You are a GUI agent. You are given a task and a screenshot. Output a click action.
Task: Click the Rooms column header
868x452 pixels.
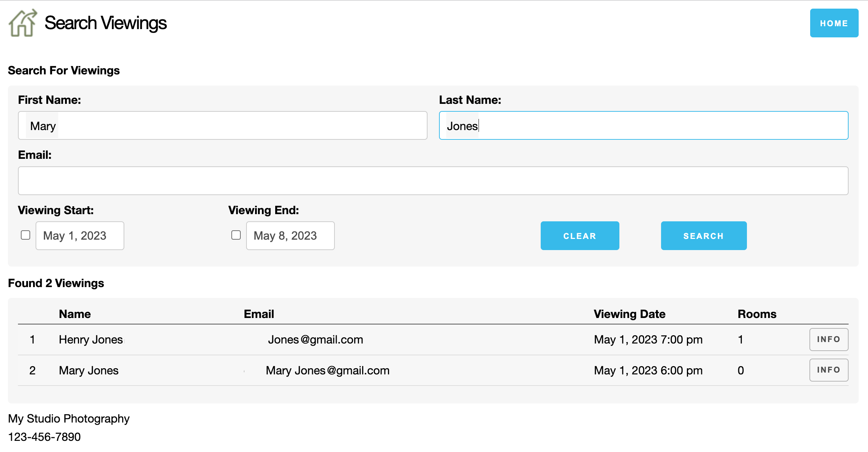pos(757,314)
